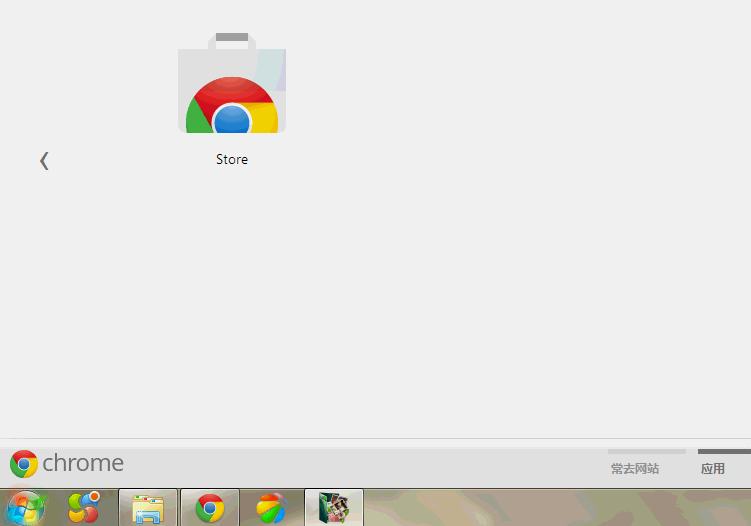Open the photo viewer taskbar icon

(x=334, y=508)
